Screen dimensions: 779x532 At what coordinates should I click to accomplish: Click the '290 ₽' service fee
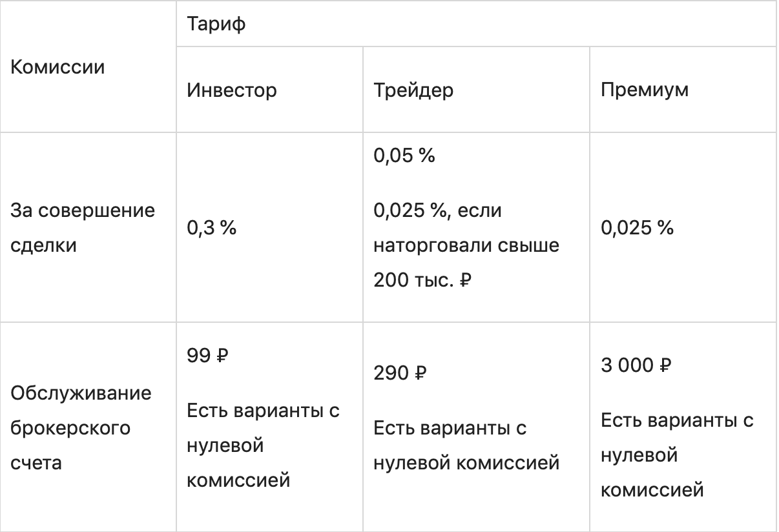[x=400, y=374]
